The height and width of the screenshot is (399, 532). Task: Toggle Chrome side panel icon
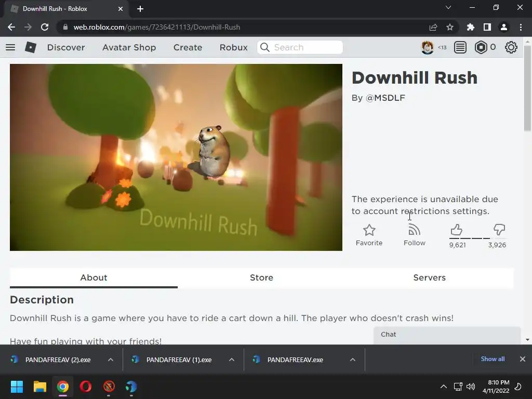coord(487,27)
